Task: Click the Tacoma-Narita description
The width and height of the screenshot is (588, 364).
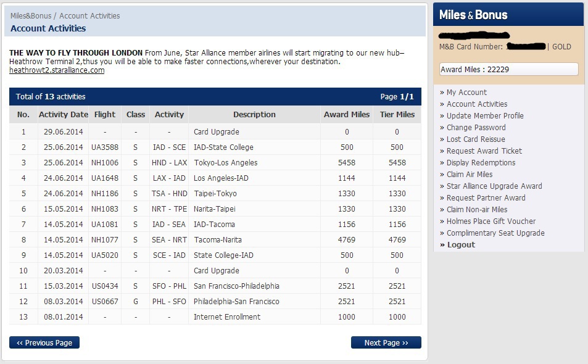Action: pos(218,239)
